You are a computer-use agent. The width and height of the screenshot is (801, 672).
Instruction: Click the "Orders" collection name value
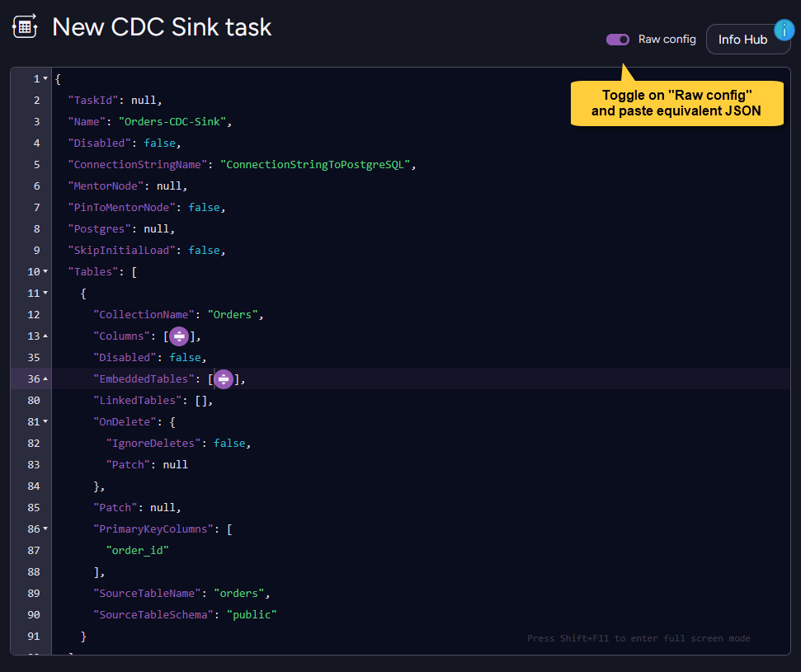[233, 314]
